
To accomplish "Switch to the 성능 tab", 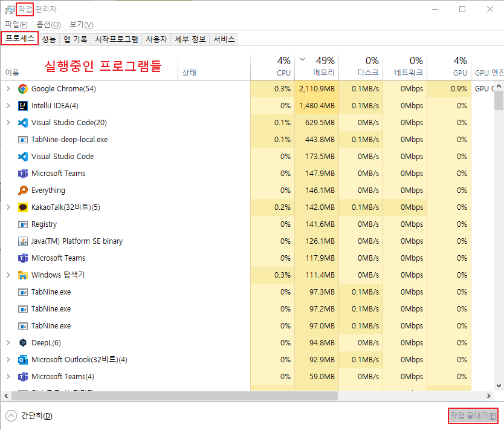I will point(49,39).
